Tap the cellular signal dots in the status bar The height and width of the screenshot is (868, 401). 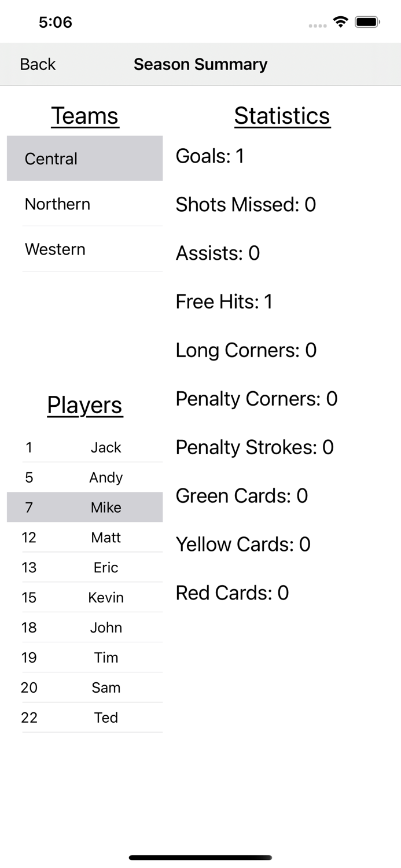(317, 25)
